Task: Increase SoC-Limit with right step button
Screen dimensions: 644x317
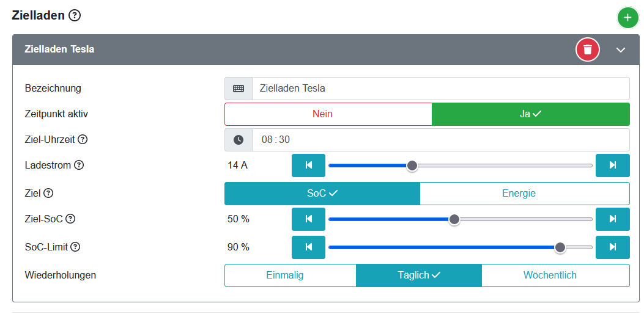Action: pyautogui.click(x=612, y=247)
